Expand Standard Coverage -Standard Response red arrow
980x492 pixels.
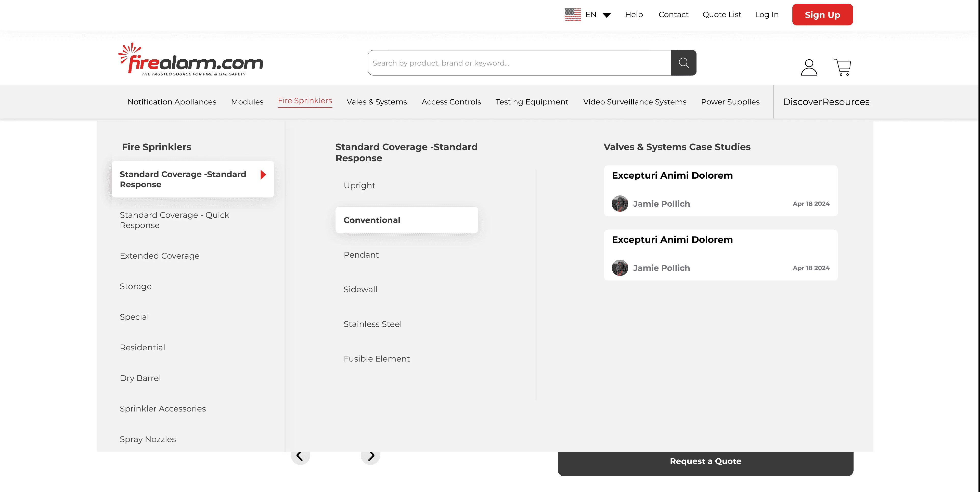click(x=263, y=175)
